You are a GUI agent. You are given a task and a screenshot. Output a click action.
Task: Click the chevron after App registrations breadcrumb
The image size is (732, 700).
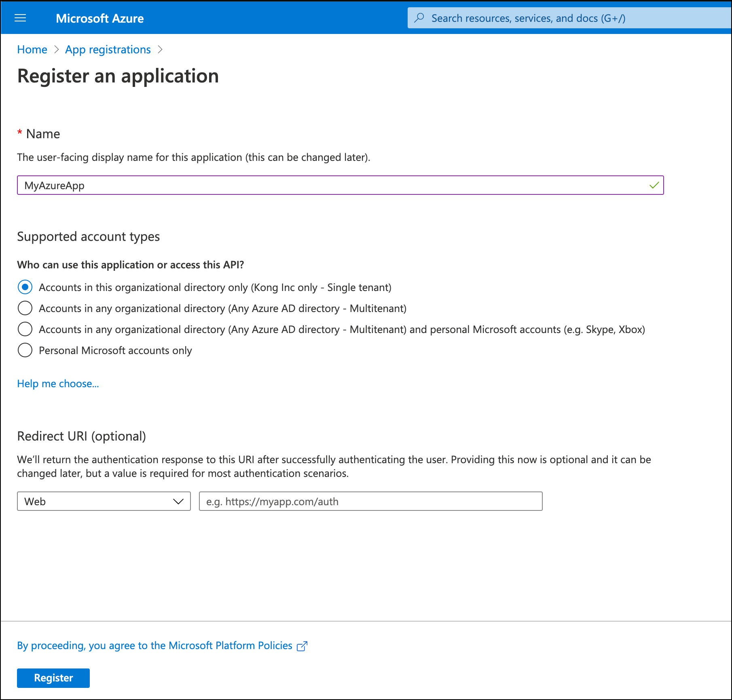point(161,49)
